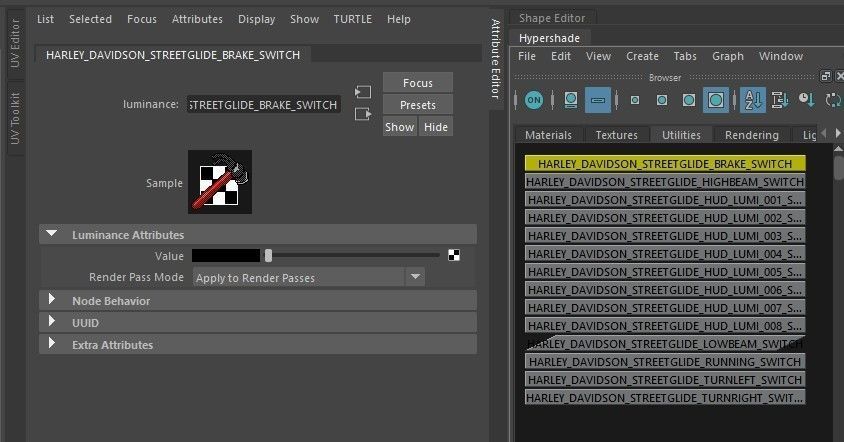Open the checker map button for Value
Viewport: 844px width, 442px height.
point(454,255)
